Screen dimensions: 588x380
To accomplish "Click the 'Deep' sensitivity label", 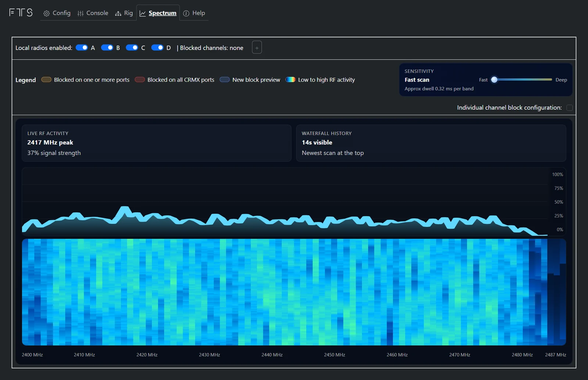I will click(x=561, y=80).
